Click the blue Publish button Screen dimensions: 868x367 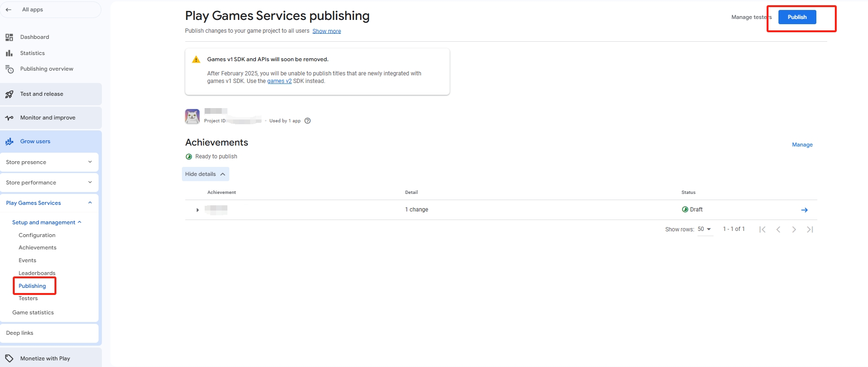point(797,17)
